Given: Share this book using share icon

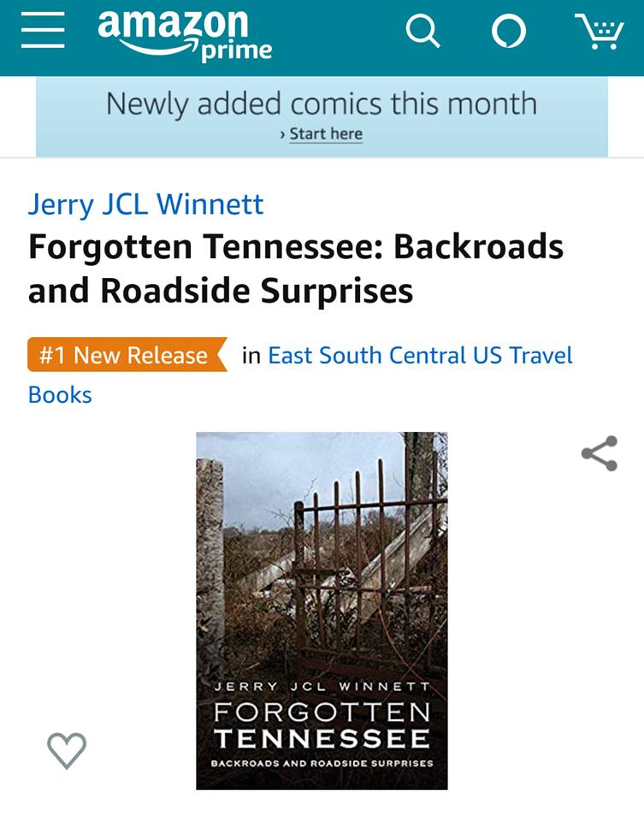Looking at the screenshot, I should [599, 453].
